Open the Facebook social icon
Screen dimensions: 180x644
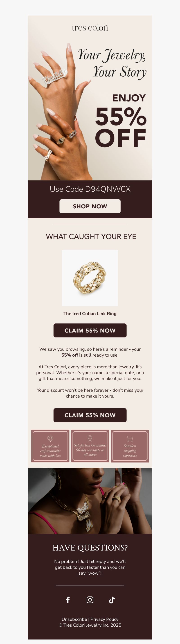point(68,600)
